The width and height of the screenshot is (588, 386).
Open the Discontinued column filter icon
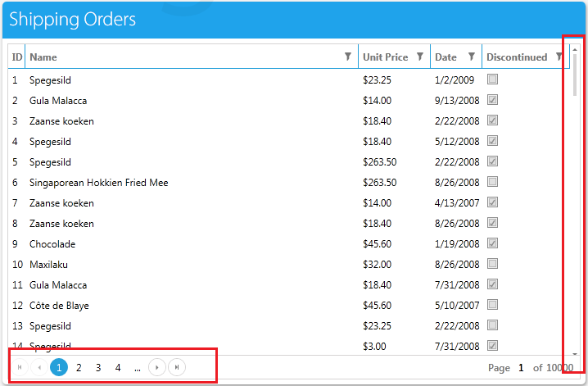(x=559, y=57)
